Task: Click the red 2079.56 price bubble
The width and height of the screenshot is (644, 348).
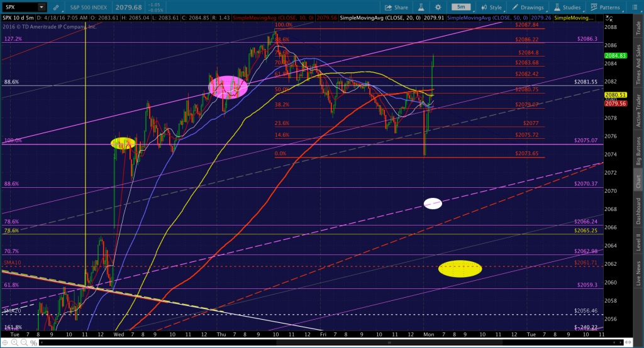Action: click(x=615, y=104)
